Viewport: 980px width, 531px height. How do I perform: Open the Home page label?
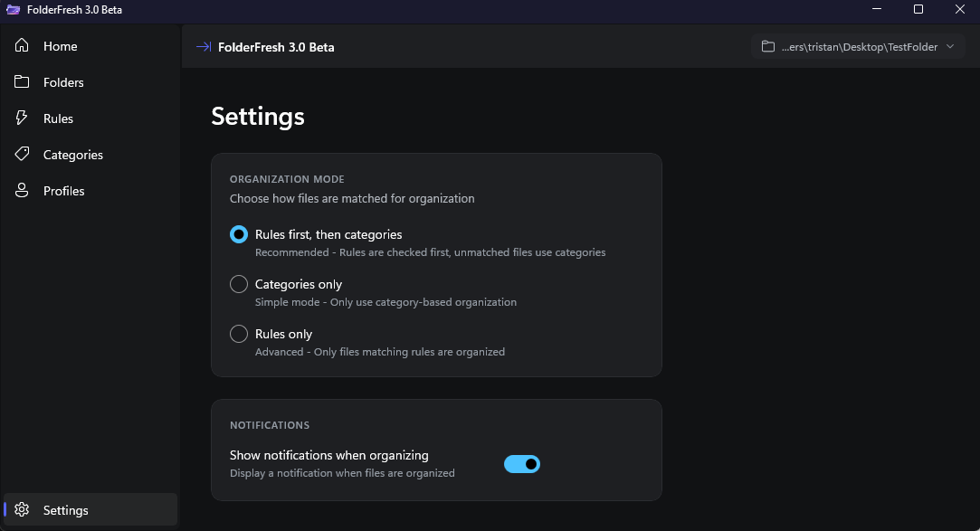point(60,46)
